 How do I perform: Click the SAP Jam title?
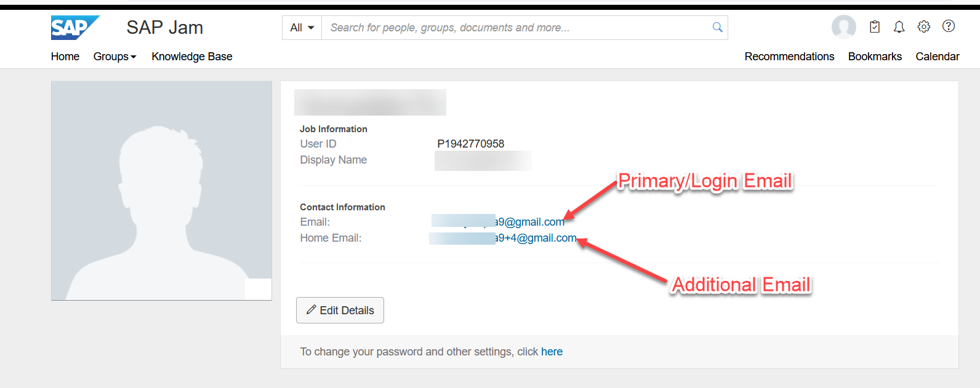(165, 28)
